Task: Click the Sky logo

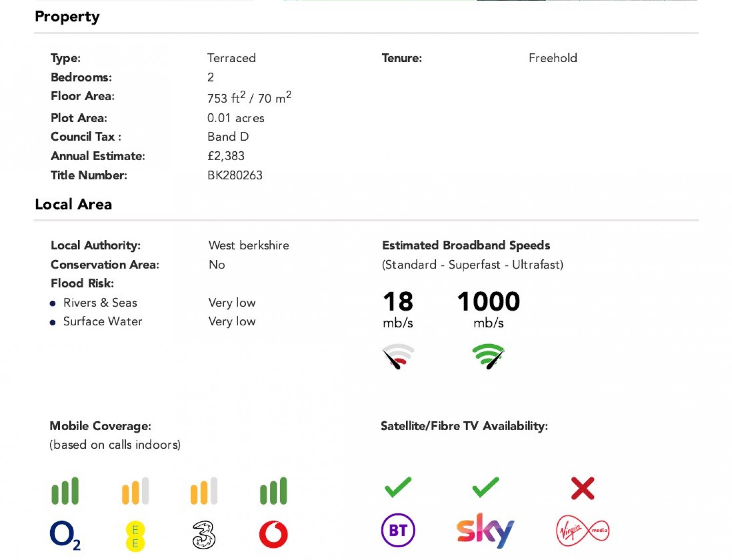Action: pos(485,530)
